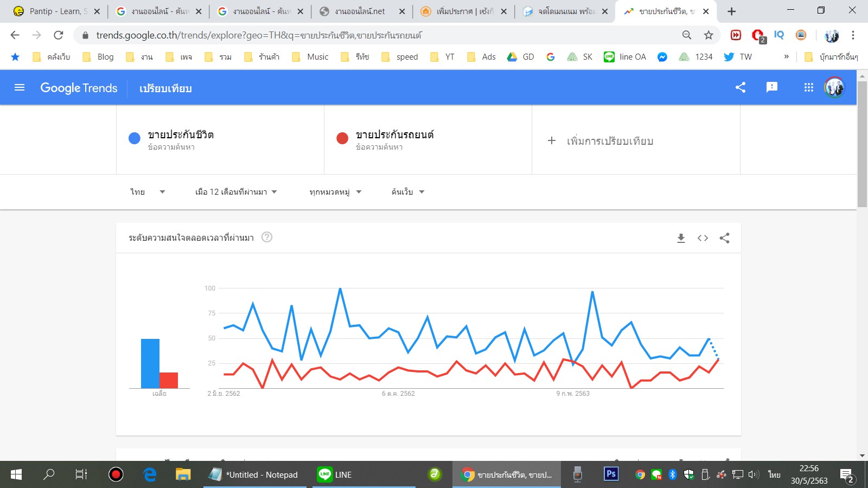Open the speed bookmark folder
The width and height of the screenshot is (868, 488).
tap(400, 56)
